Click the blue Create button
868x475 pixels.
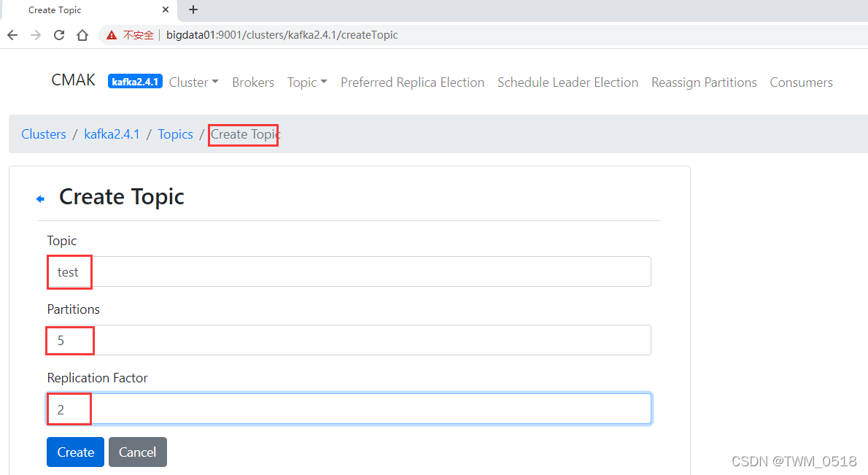coord(75,452)
